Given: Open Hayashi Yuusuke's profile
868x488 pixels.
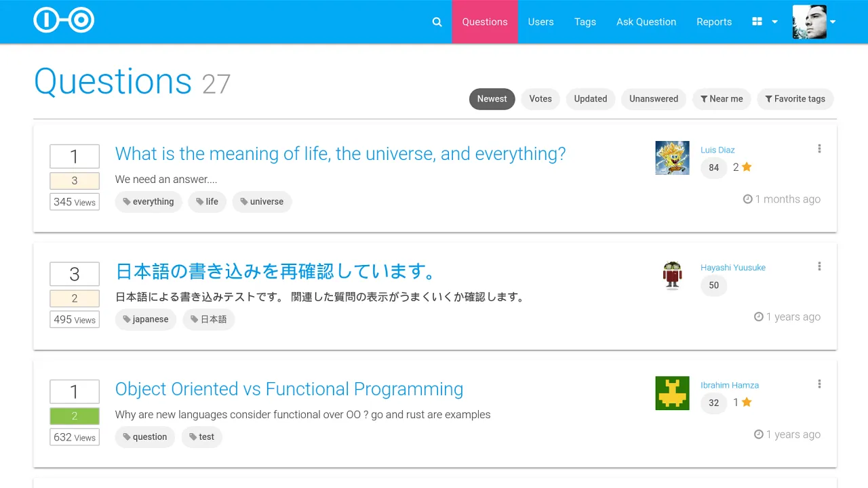Looking at the screenshot, I should point(733,267).
